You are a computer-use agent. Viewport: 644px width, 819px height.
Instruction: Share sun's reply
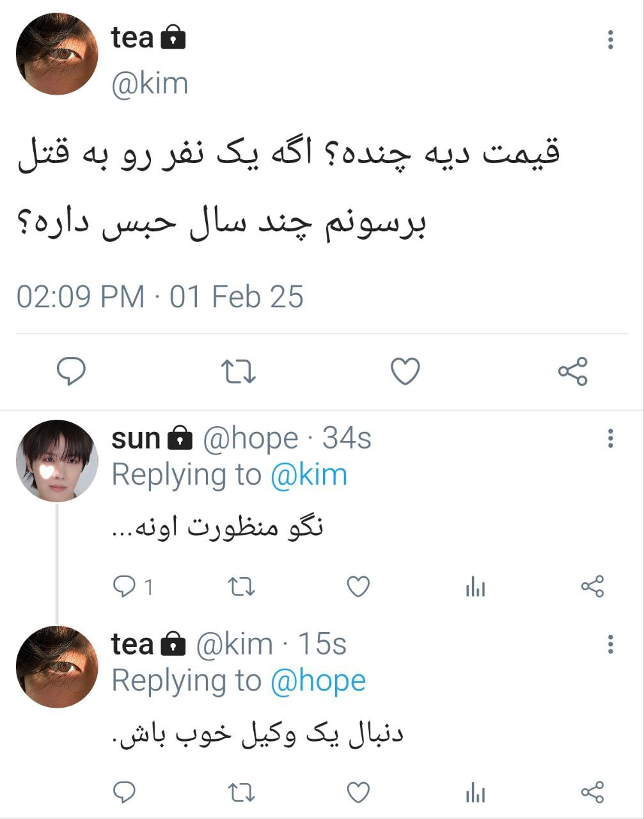(x=592, y=586)
